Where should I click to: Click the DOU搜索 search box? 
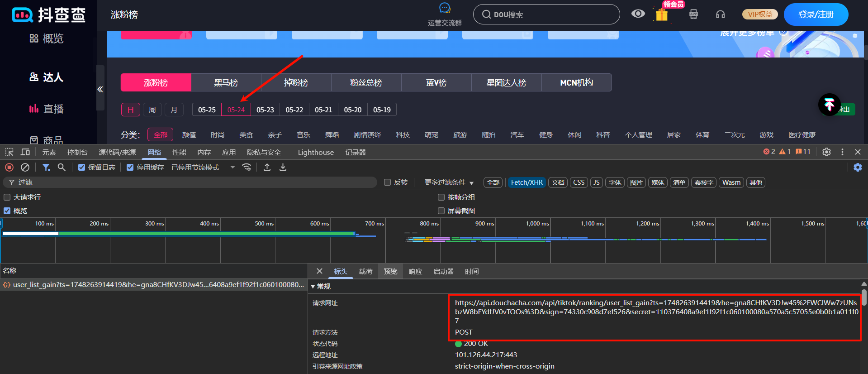546,14
